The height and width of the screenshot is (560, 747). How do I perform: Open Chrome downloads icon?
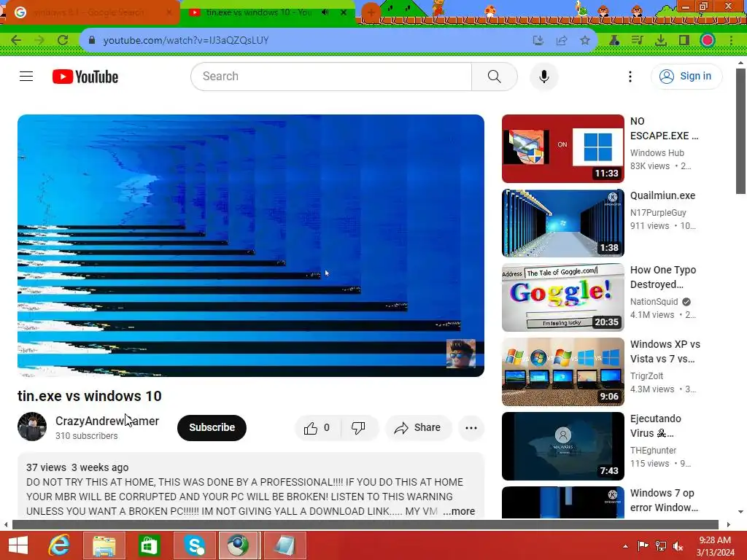point(660,41)
